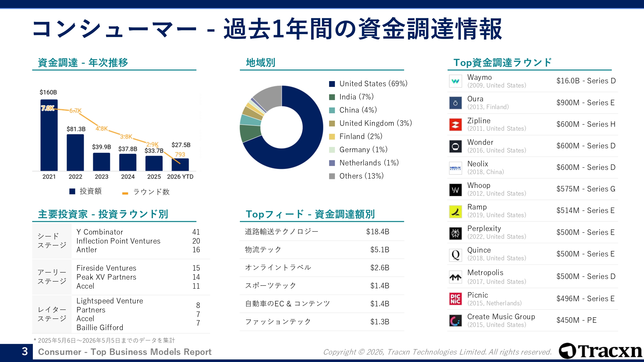Screen dimensions: 644x362
Task: Click the 道路輸送テクノロジー feed row
Action: (x=322, y=232)
